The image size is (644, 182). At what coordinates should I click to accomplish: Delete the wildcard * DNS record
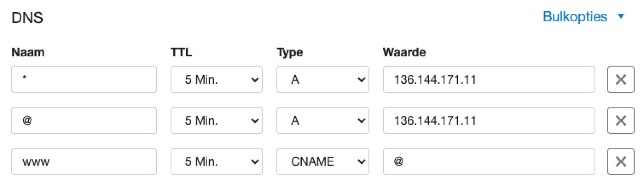620,79
